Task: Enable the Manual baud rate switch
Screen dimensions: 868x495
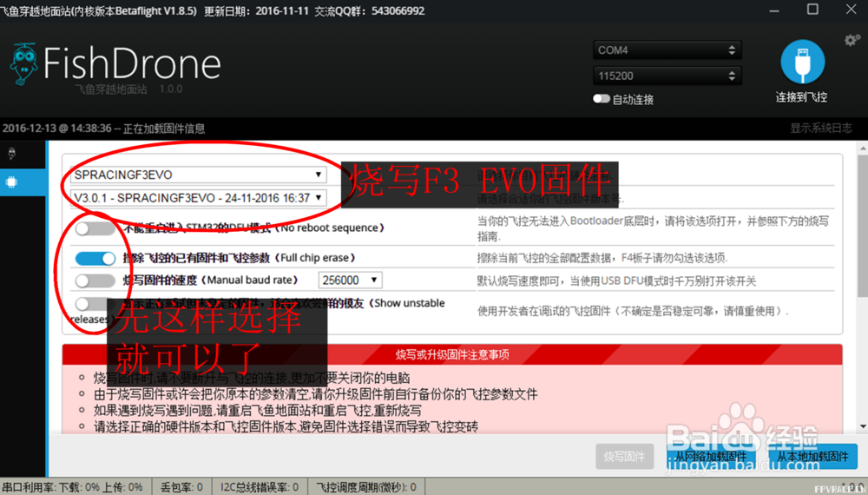Action: (x=95, y=280)
